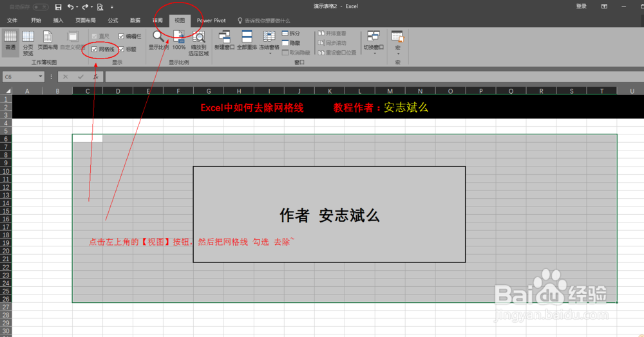This screenshot has height=337, width=644.
Task: Select column header M
Action: (x=390, y=91)
